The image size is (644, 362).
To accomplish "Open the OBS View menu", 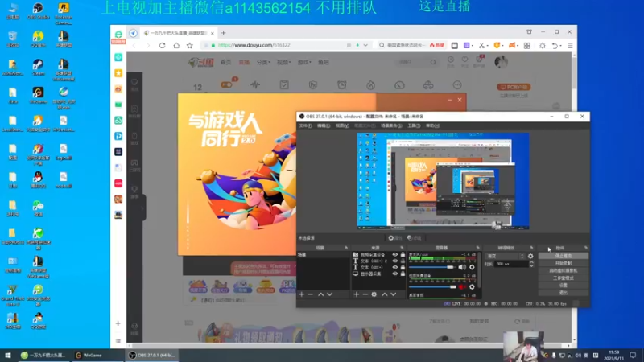I will 342,125.
